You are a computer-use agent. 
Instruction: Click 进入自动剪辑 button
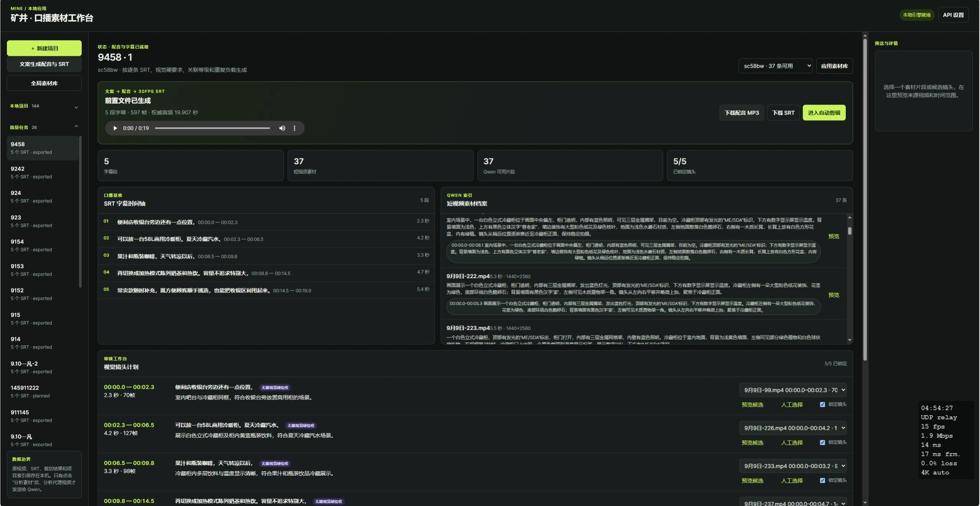pyautogui.click(x=824, y=113)
